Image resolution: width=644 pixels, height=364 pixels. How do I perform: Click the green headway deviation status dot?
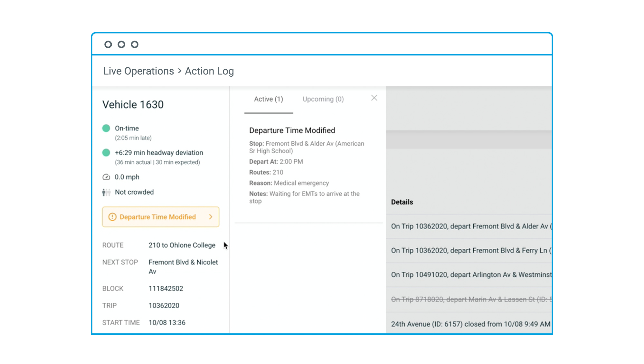(x=106, y=153)
